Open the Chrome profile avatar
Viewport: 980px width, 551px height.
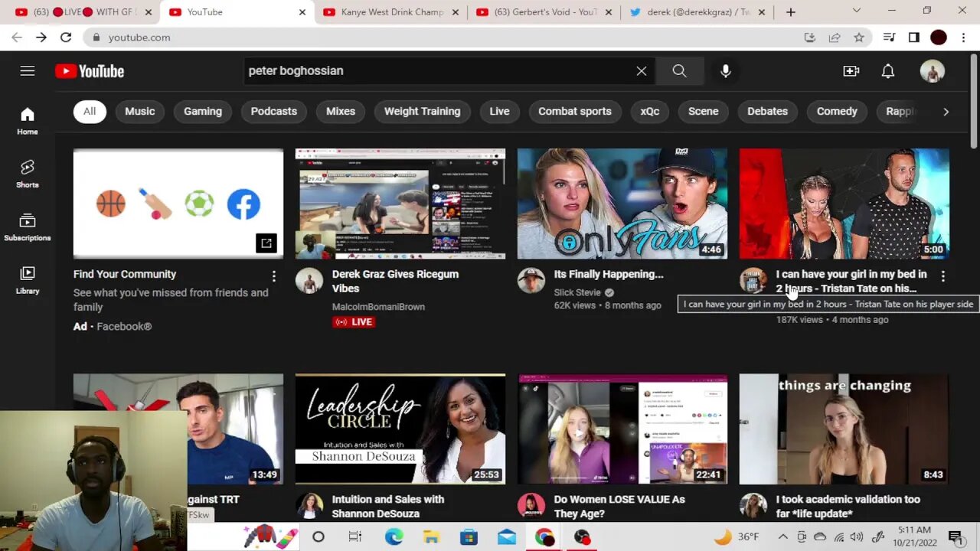pyautogui.click(x=939, y=37)
